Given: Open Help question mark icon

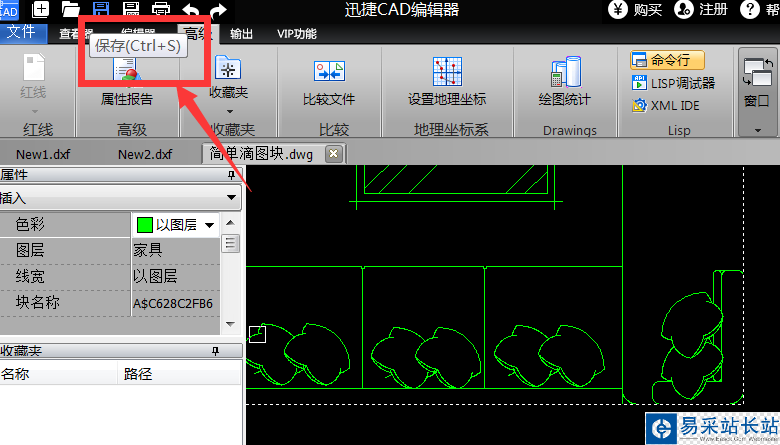Looking at the screenshot, I should pyautogui.click(x=750, y=9).
